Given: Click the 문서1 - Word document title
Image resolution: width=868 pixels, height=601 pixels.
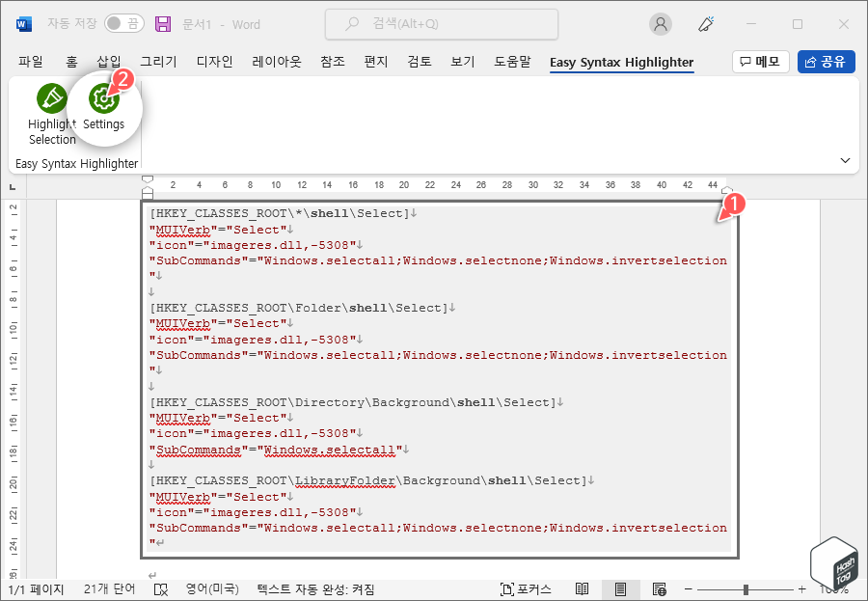Looking at the screenshot, I should pos(221,24).
